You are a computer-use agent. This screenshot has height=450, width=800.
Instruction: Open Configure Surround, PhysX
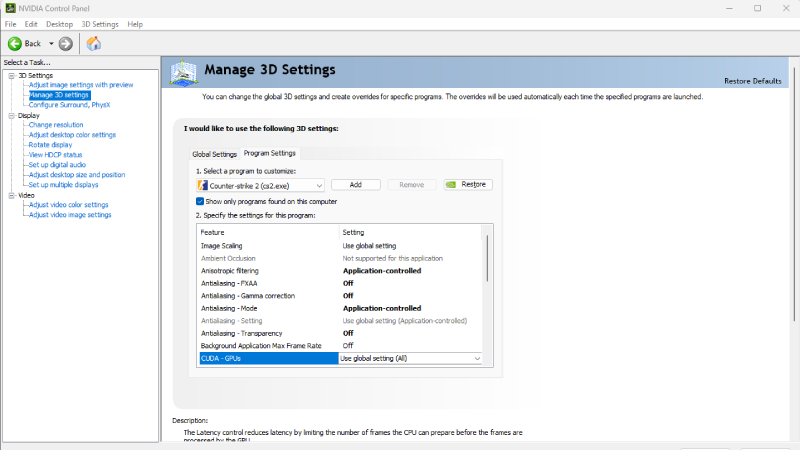coord(69,105)
